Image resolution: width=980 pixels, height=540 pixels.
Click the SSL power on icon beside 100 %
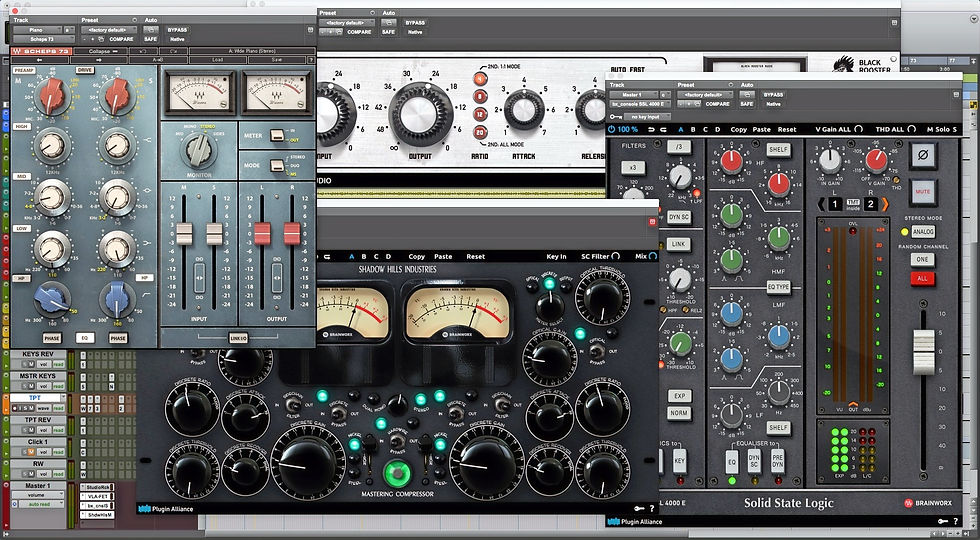click(611, 129)
